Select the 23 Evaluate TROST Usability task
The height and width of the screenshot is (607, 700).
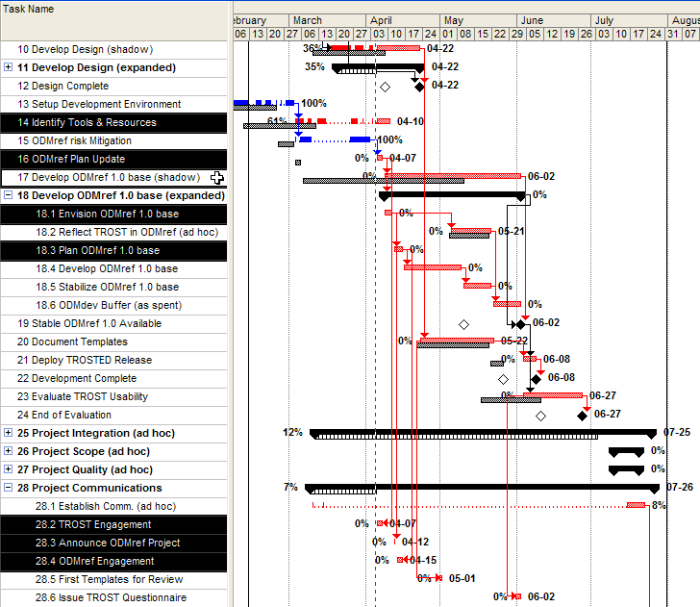coord(113,396)
